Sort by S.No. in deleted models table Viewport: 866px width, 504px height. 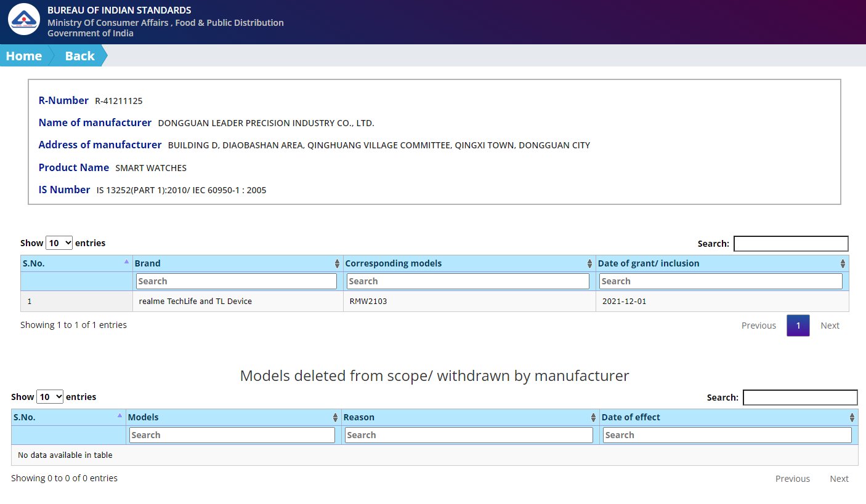click(68, 417)
